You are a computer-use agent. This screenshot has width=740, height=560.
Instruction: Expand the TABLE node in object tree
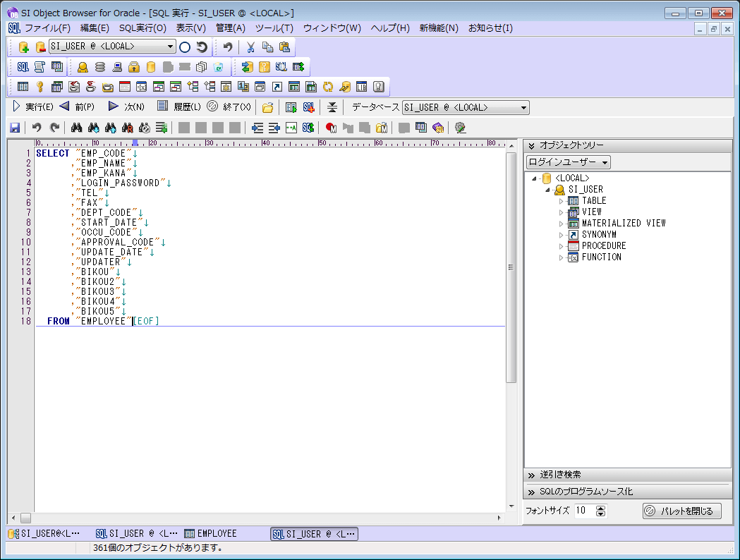tap(562, 201)
